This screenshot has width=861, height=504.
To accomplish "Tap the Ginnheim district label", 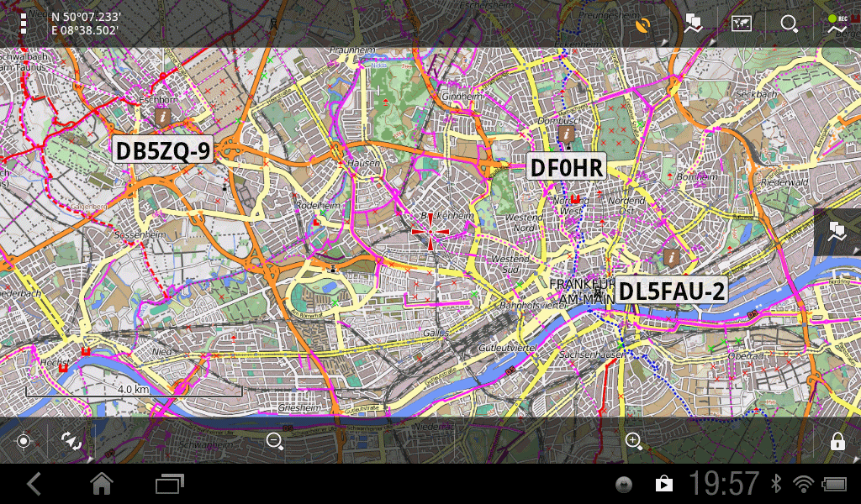I will (x=462, y=96).
